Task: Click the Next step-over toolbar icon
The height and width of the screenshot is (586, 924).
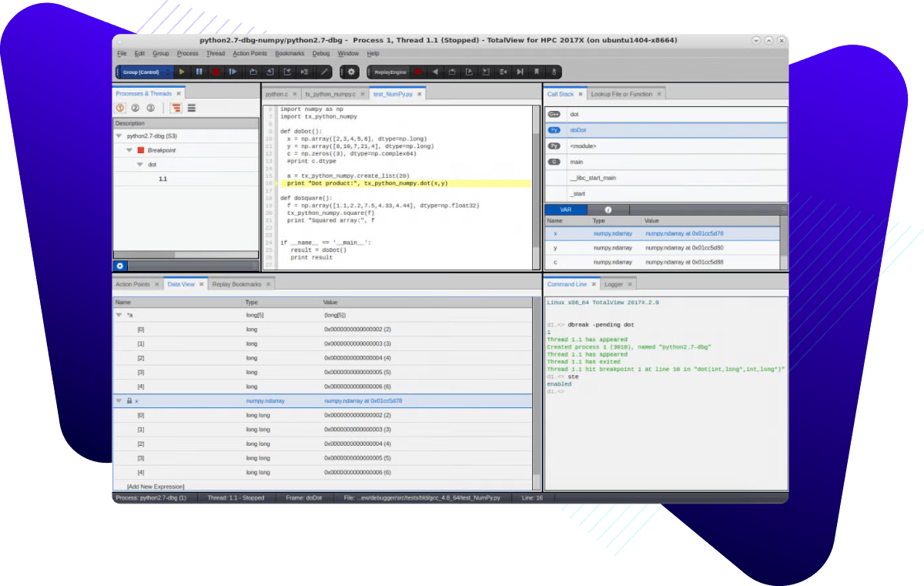Action: pos(253,72)
